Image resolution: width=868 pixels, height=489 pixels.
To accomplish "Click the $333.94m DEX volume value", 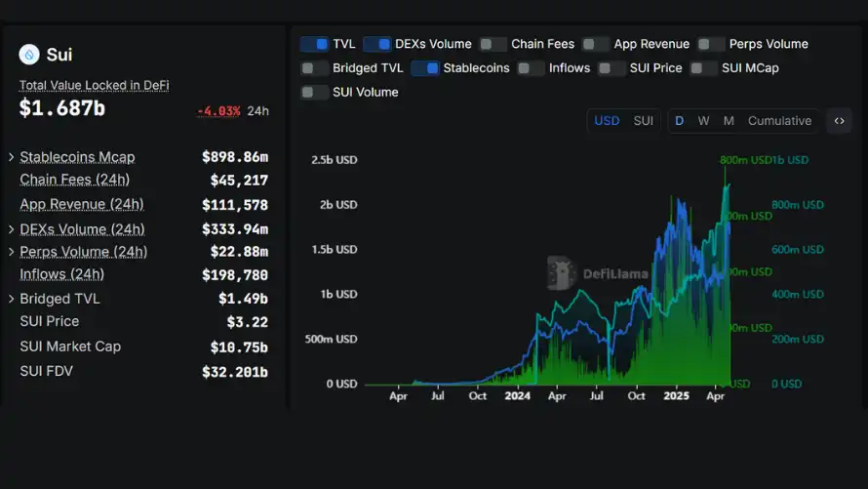I will (x=235, y=229).
